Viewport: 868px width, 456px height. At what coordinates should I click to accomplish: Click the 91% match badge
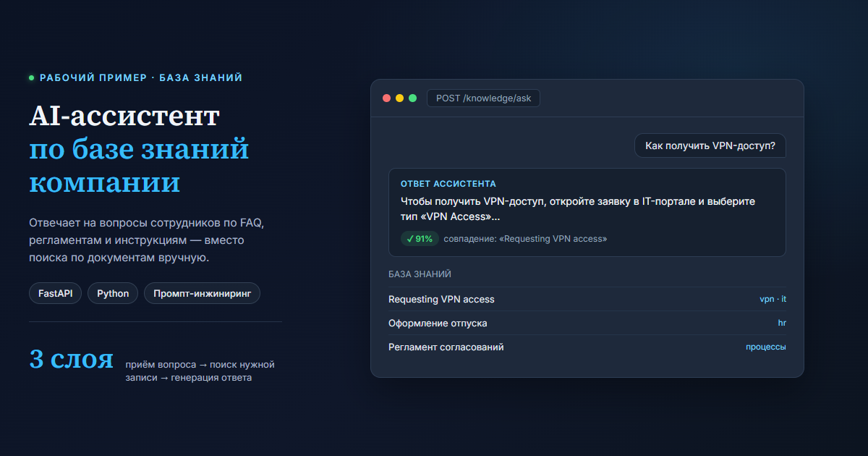click(x=420, y=239)
